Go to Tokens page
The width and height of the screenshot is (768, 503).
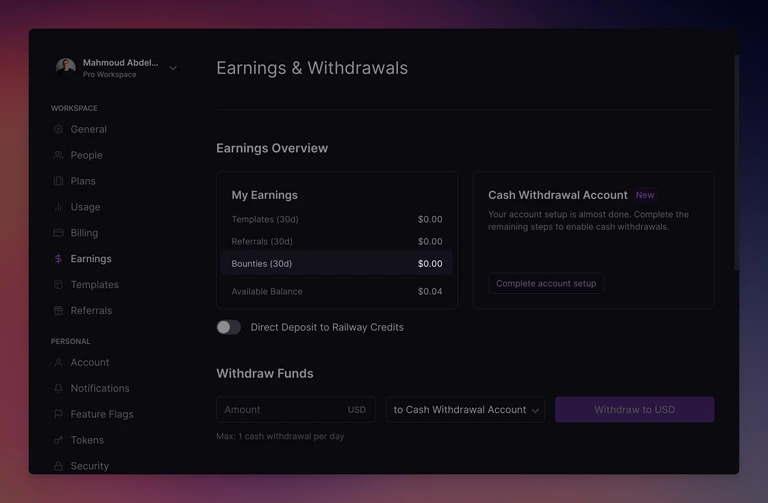click(87, 440)
